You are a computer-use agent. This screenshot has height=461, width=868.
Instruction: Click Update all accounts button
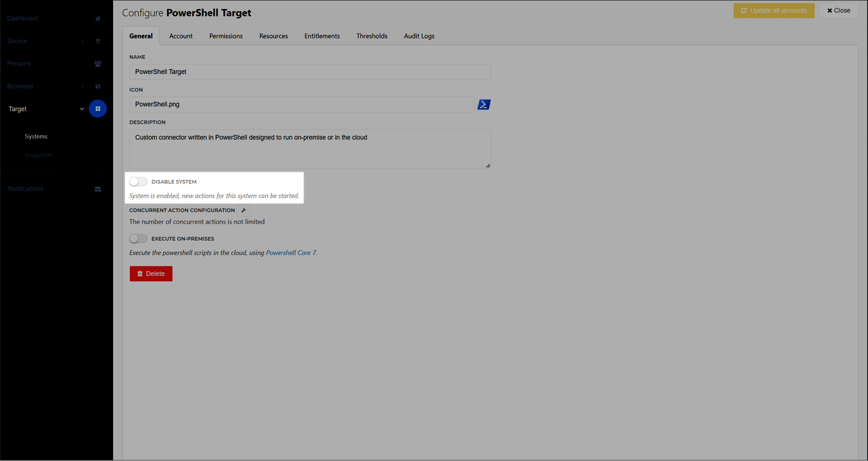coord(774,10)
